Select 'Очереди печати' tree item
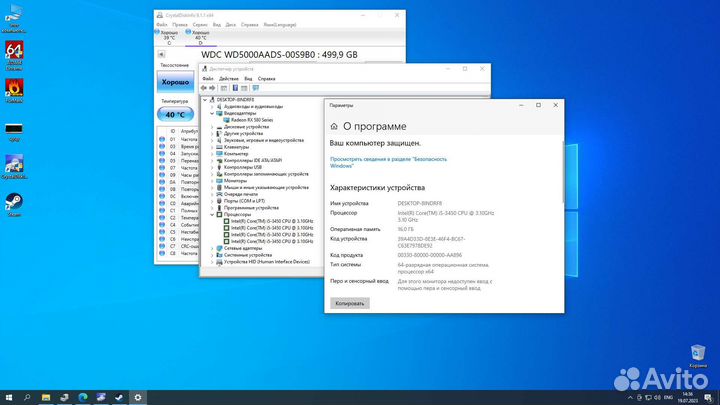This screenshot has width=720, height=405. 241,194
